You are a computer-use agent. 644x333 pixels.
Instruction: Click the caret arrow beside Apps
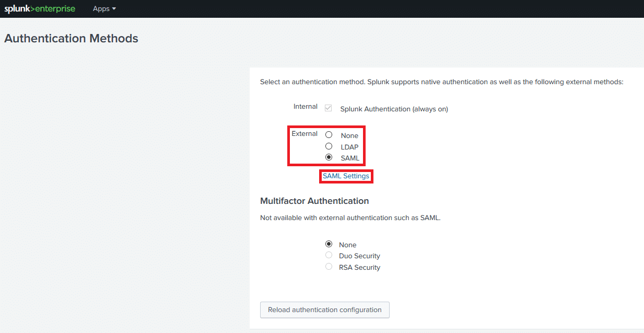pyautogui.click(x=114, y=9)
